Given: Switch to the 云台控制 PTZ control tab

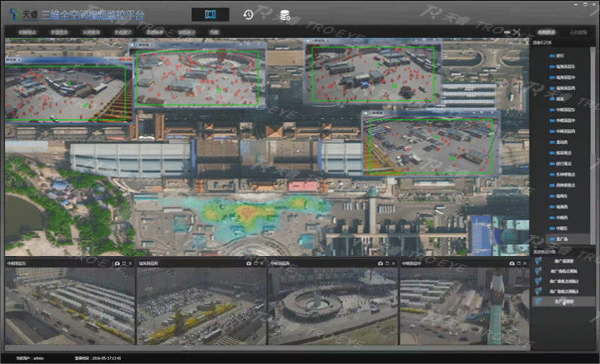Looking at the screenshot, I should click(578, 33).
